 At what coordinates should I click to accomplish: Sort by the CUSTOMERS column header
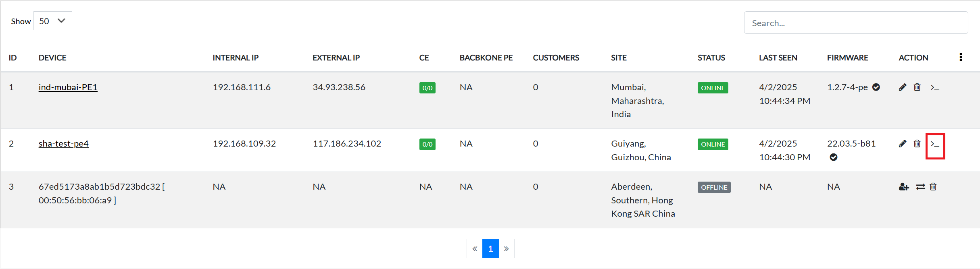point(556,58)
